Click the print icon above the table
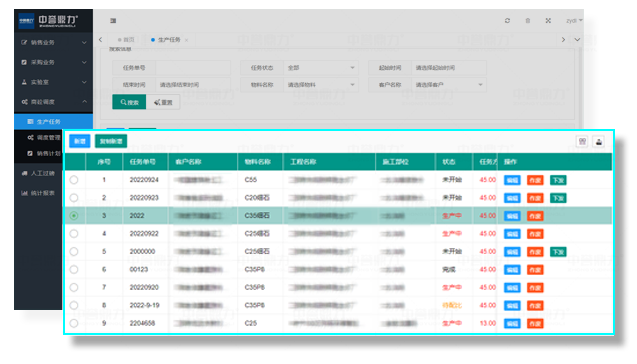 tap(599, 141)
